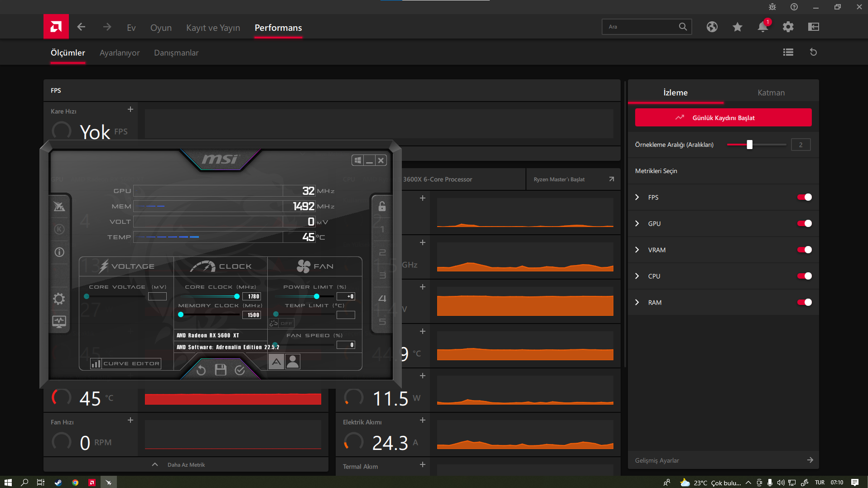Screen dimensions: 868x488
Task: Click the profile lock icon
Action: tap(382, 206)
